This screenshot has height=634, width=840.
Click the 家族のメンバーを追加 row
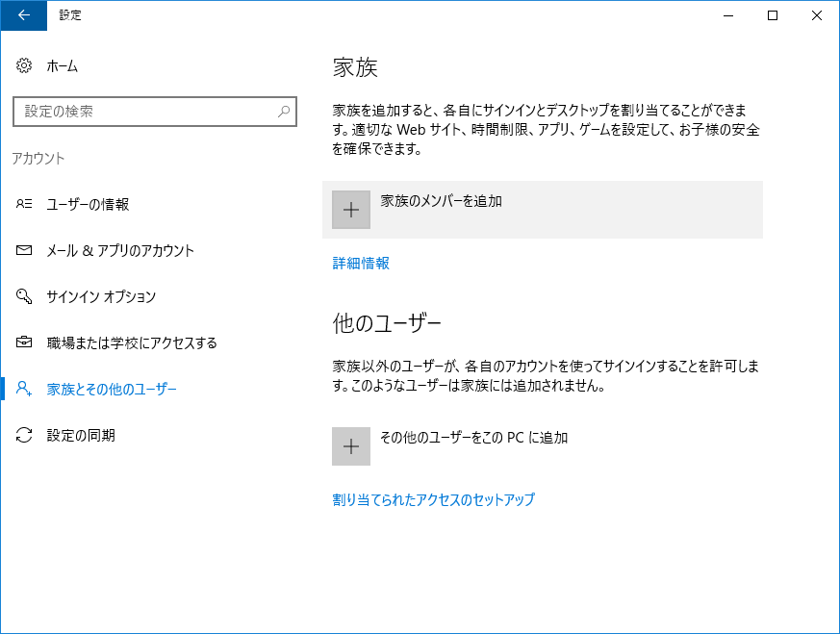click(x=539, y=209)
